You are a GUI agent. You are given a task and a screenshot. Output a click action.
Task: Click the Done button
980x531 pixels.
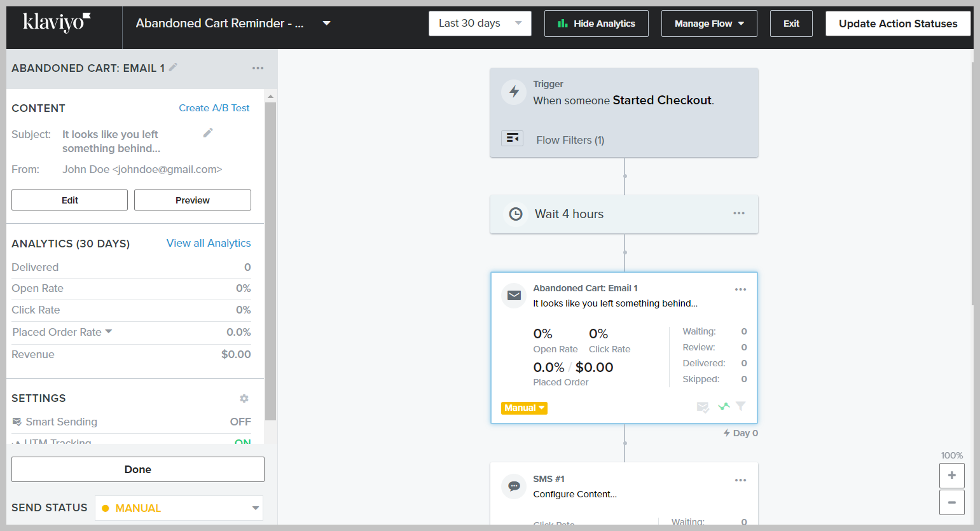(138, 469)
